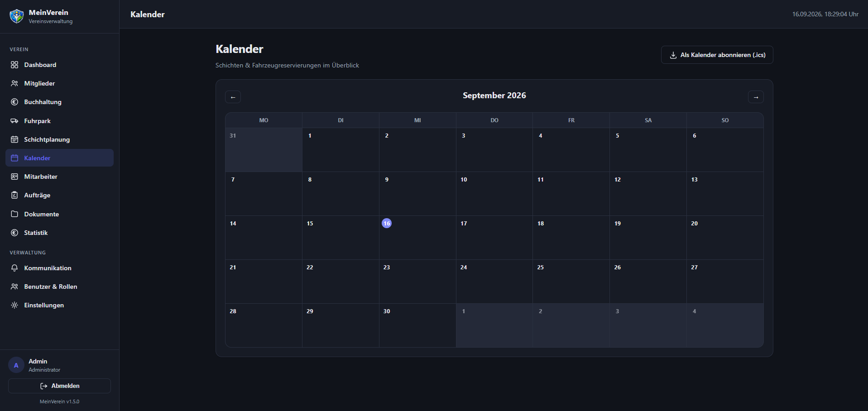Screen dimensions: 868x411
Task: Click the Fuhrpark vehicle icon
Action: point(14,121)
